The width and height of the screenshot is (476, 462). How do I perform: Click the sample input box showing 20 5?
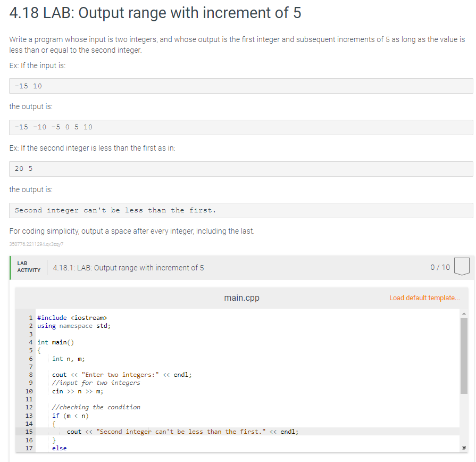[241, 169]
